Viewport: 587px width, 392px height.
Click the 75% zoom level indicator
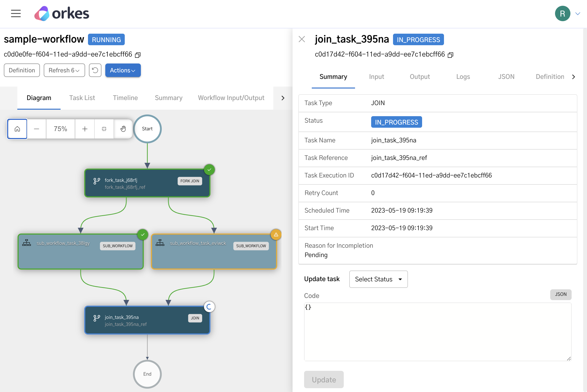pyautogui.click(x=61, y=129)
